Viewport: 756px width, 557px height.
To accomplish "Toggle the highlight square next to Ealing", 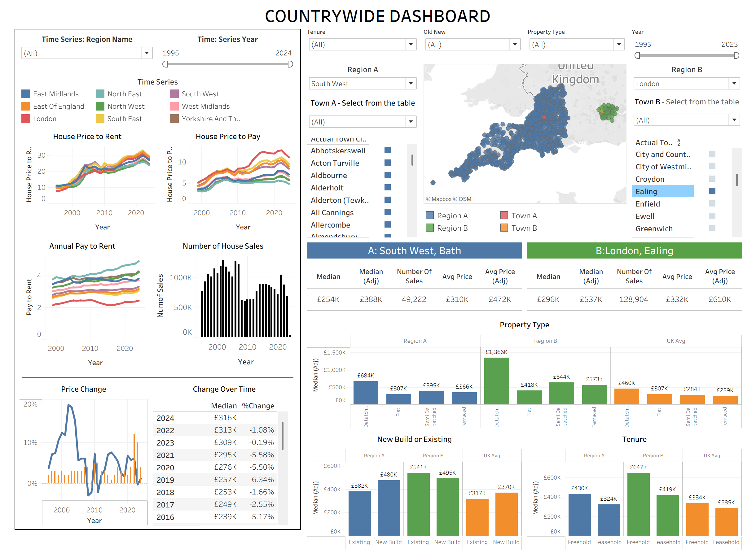I will [712, 191].
